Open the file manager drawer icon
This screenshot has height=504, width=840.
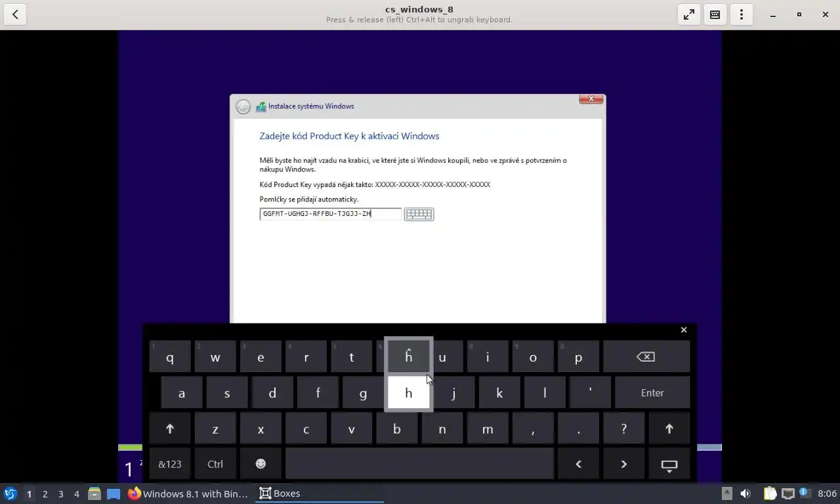coord(94,493)
